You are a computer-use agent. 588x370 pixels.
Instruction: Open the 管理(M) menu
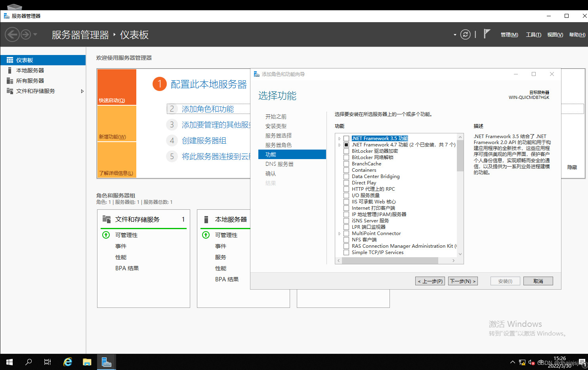point(509,35)
